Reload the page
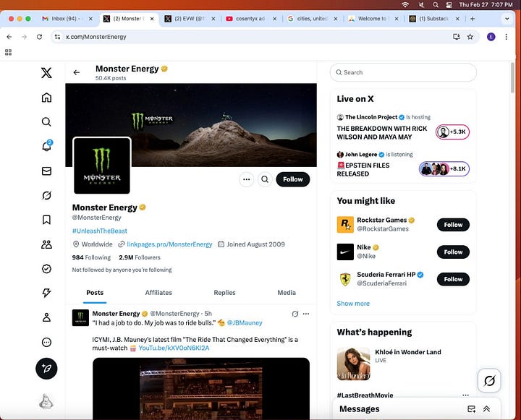The width and height of the screenshot is (521, 420). click(x=39, y=37)
